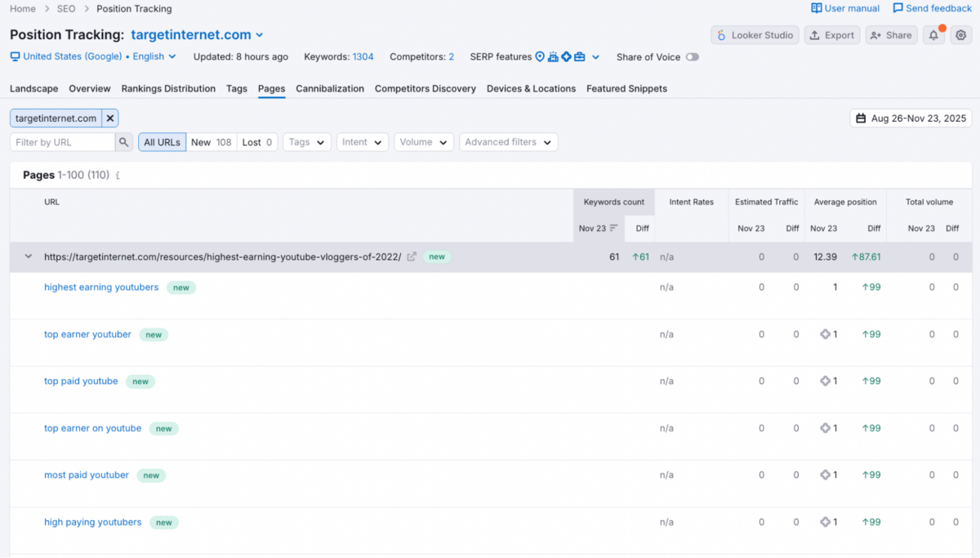Viewport: 980px width, 558px height.
Task: Click the Competitors 2 link
Action: coord(452,57)
